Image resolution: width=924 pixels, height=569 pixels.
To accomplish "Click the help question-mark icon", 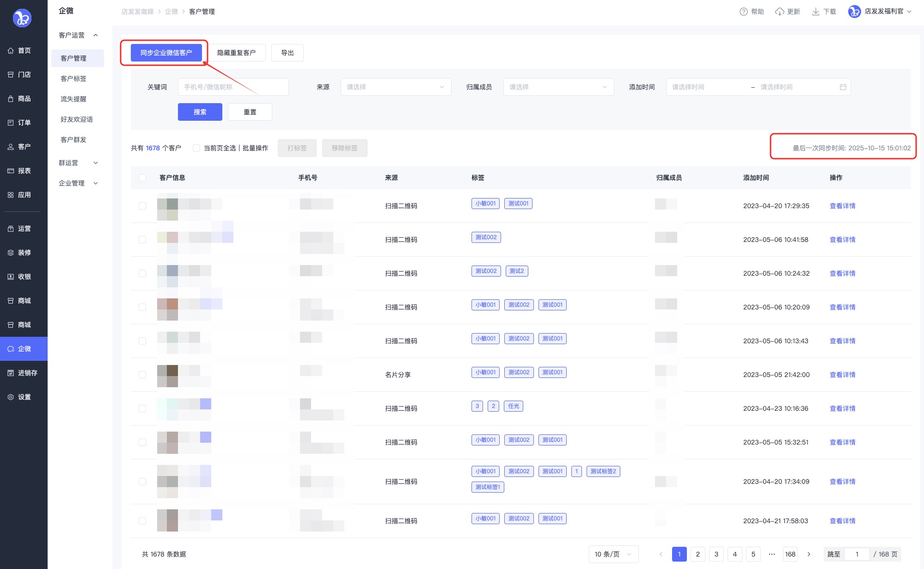I will click(743, 12).
